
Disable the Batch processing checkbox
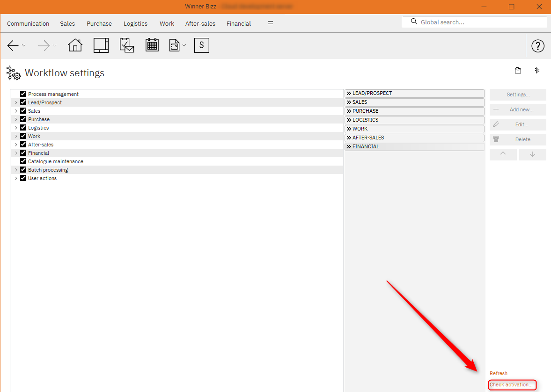tap(23, 169)
